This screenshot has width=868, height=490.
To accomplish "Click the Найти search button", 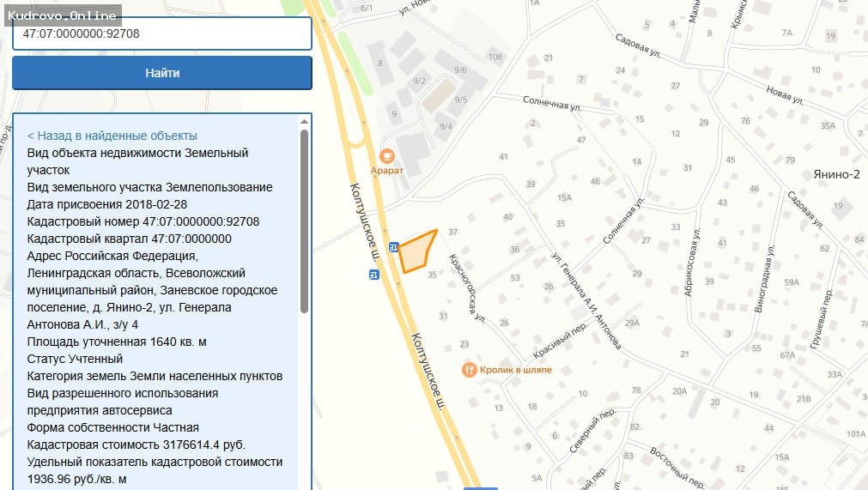I will [162, 73].
